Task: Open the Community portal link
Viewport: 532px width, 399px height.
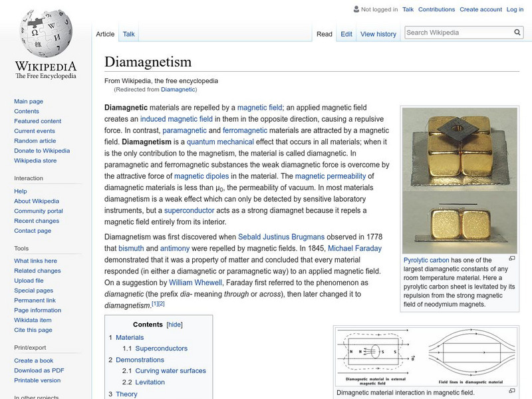Action: [39, 211]
